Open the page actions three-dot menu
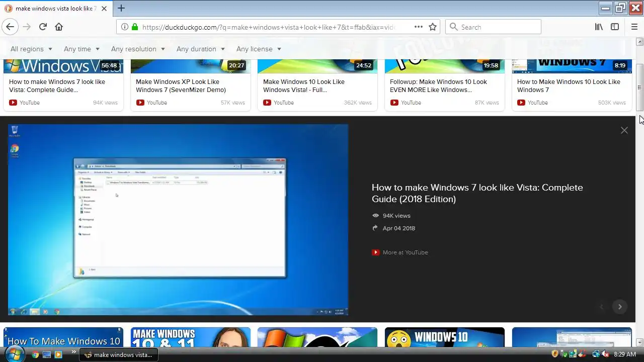Screen dimensions: 644x362 419,27
